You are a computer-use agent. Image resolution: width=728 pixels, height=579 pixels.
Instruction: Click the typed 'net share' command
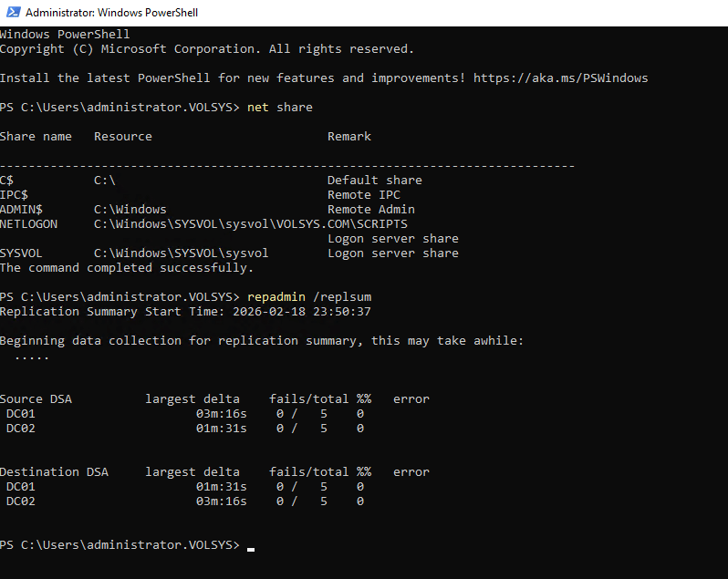pos(280,108)
